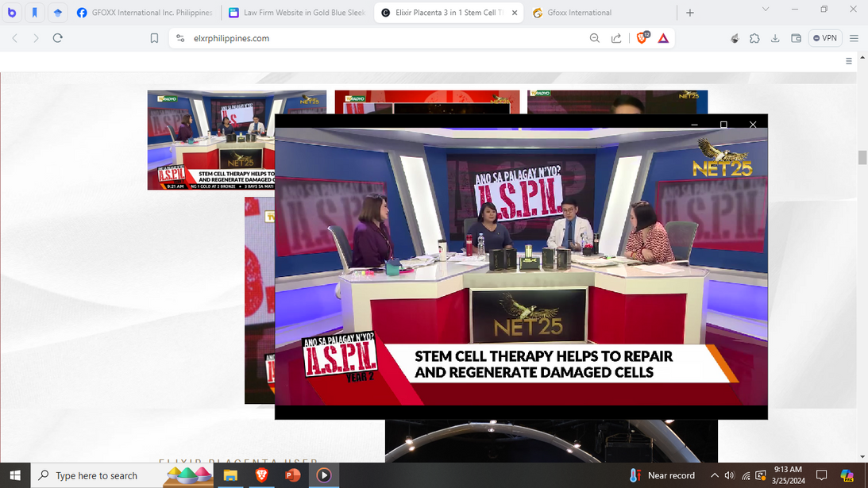
Task: Open the Brave hamburger main menu
Action: click(854, 38)
